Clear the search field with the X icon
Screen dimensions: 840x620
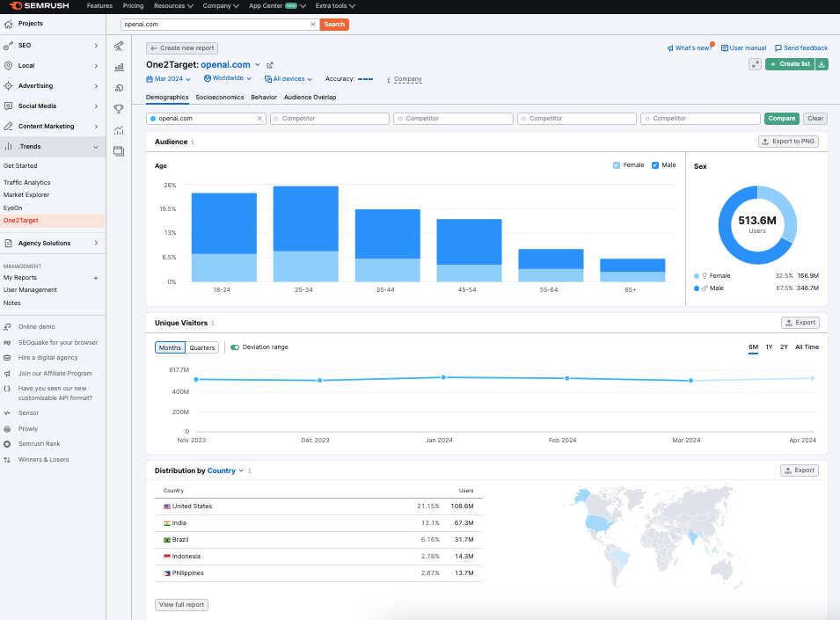tap(313, 24)
